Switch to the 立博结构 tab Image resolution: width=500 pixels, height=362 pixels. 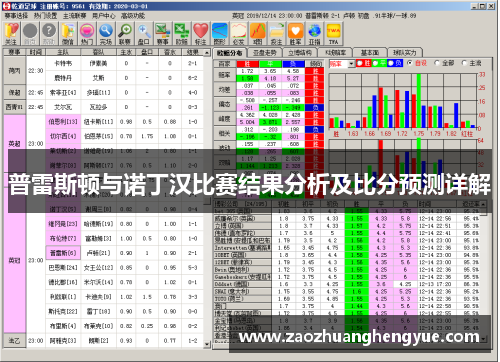click(300, 53)
